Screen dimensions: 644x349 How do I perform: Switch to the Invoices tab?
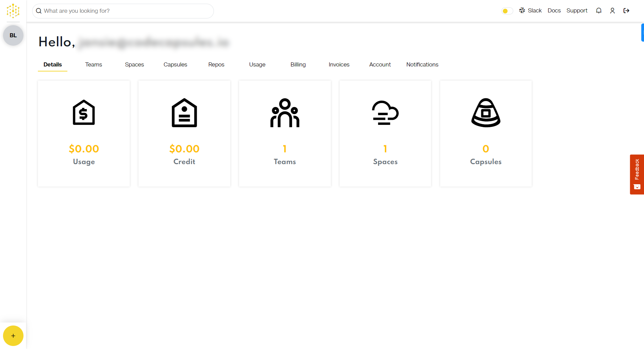point(339,64)
